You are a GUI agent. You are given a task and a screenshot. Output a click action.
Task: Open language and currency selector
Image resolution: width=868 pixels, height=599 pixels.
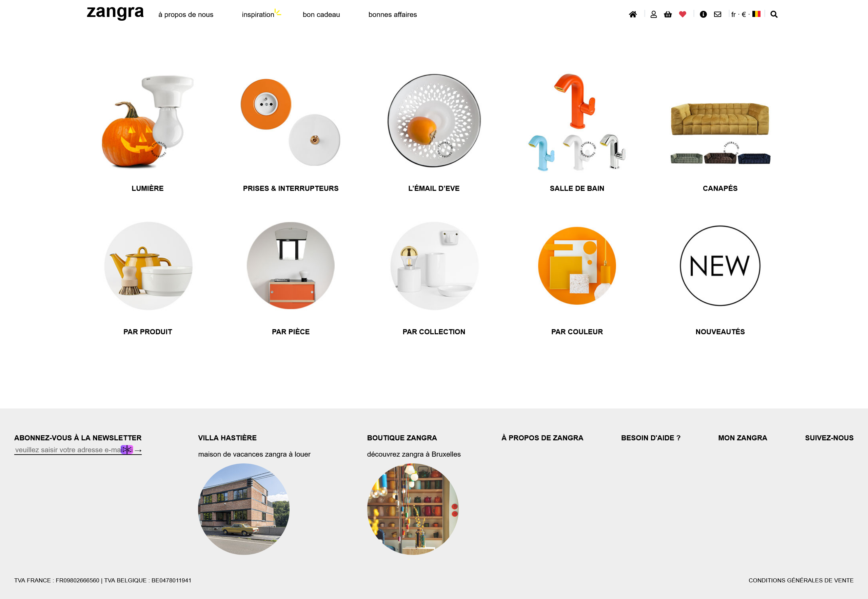click(x=745, y=14)
